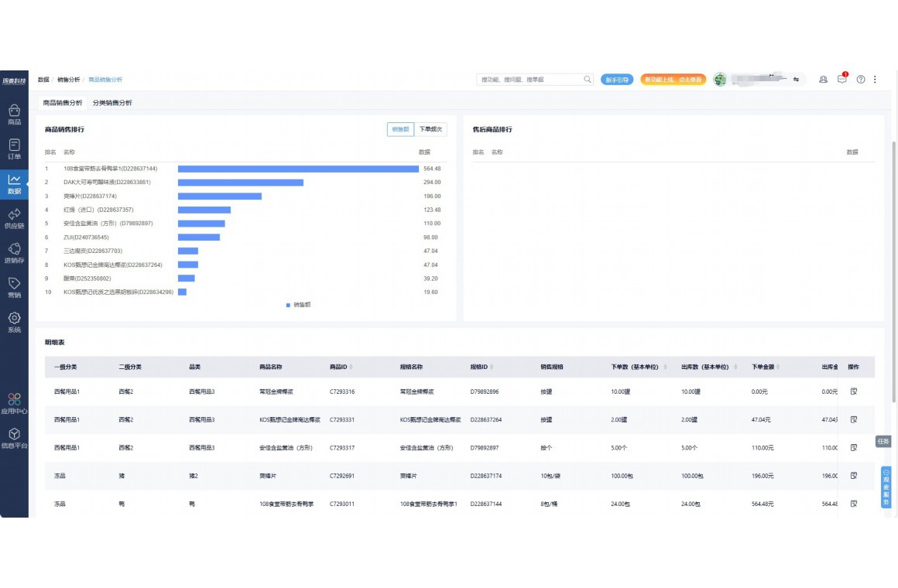Open the 应用中心 app center icon
This screenshot has height=588, width=898.
tap(14, 403)
